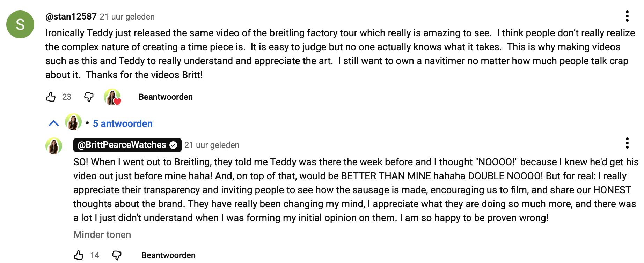The width and height of the screenshot is (644, 263).
Task: Collapse the reply text with Minder tonen
Action: 102,235
